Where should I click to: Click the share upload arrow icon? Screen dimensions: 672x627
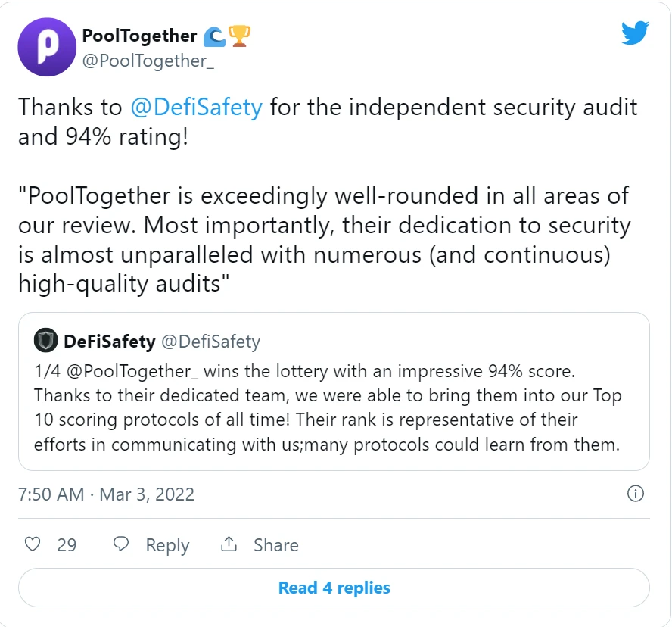pyautogui.click(x=229, y=544)
